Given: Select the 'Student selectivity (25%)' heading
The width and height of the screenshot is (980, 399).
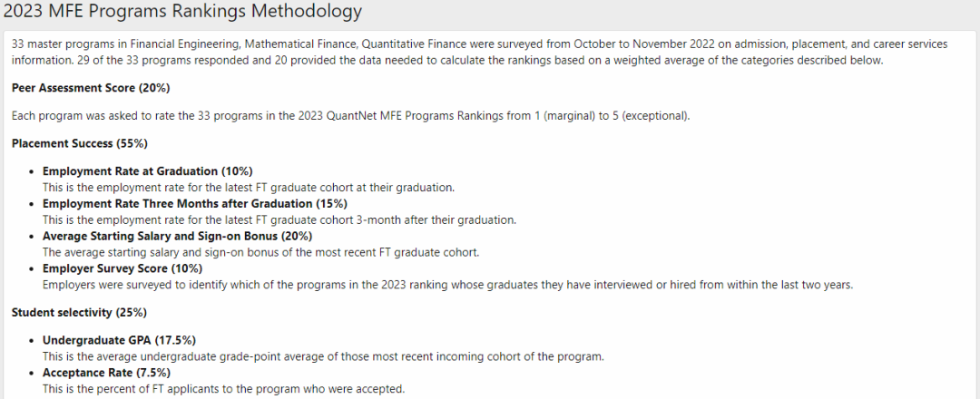Looking at the screenshot, I should click(79, 312).
